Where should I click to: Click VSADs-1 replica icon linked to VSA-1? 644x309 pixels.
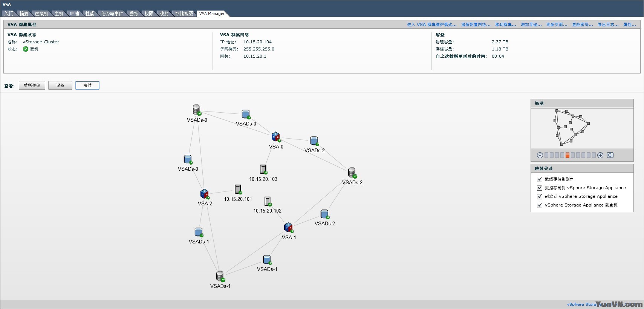(267, 260)
